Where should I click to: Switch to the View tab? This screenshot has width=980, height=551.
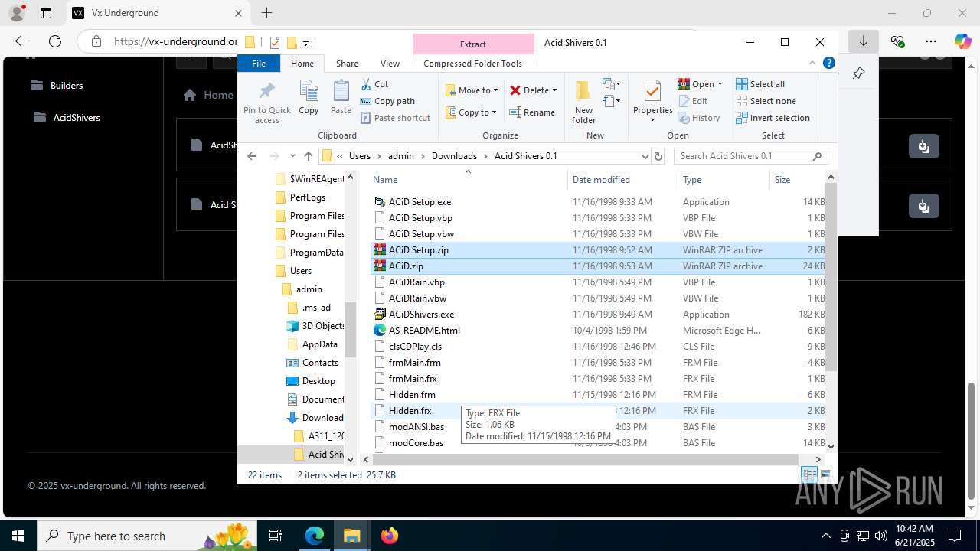[x=390, y=64]
